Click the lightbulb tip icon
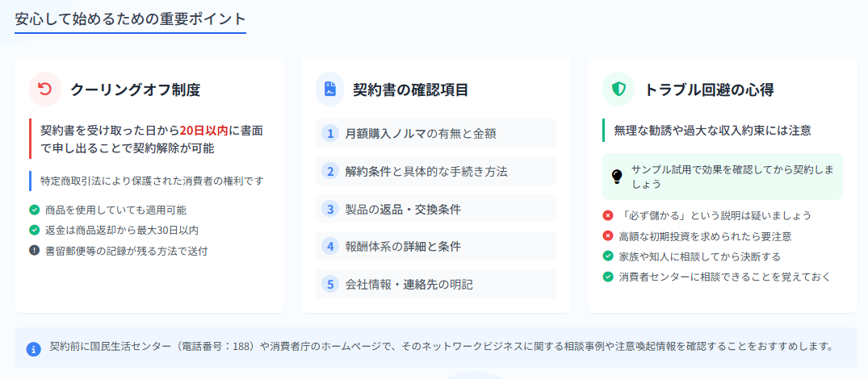The width and height of the screenshot is (868, 379). click(x=617, y=177)
